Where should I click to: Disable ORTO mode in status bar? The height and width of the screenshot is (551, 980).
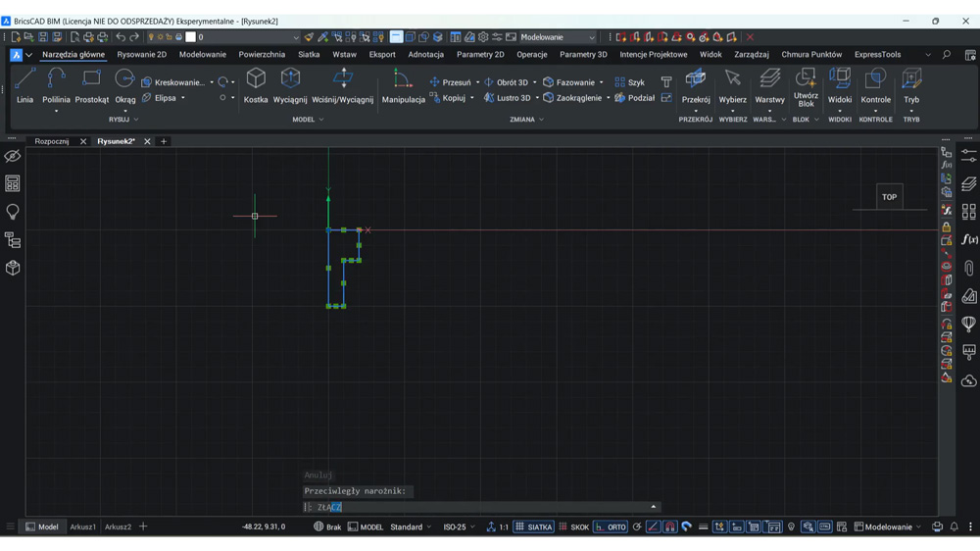pos(611,526)
